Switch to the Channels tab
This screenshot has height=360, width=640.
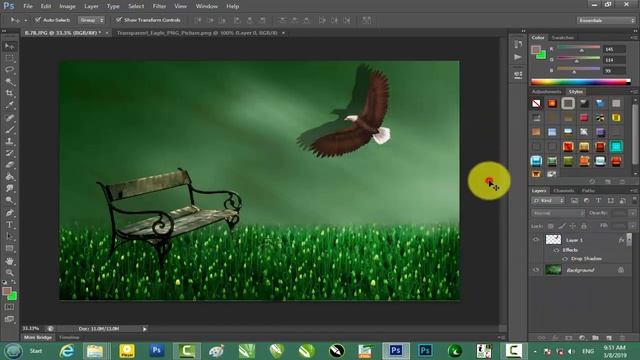coord(564,191)
